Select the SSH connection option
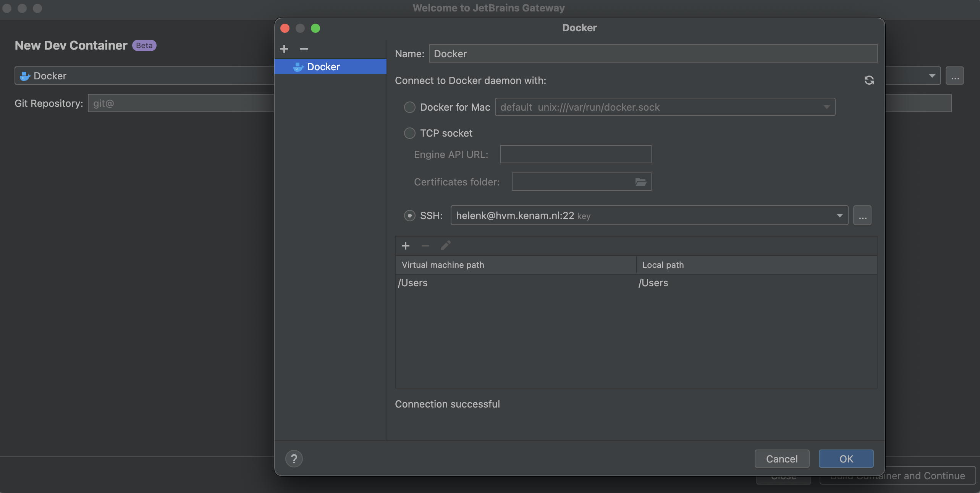Viewport: 980px width, 493px height. [x=409, y=215]
